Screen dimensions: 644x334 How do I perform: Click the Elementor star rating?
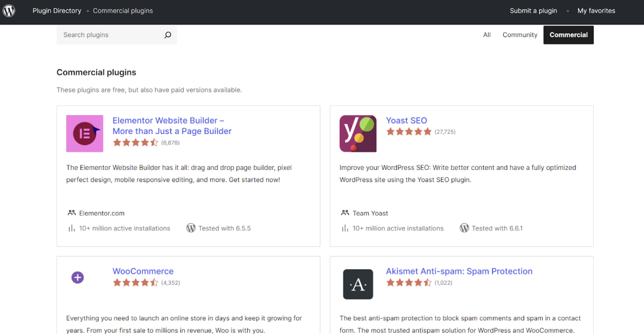tap(136, 143)
